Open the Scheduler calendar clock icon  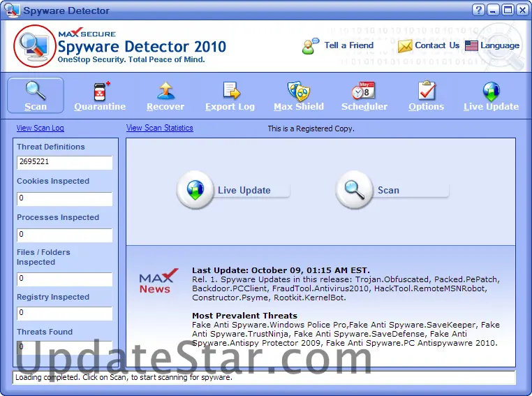(363, 91)
